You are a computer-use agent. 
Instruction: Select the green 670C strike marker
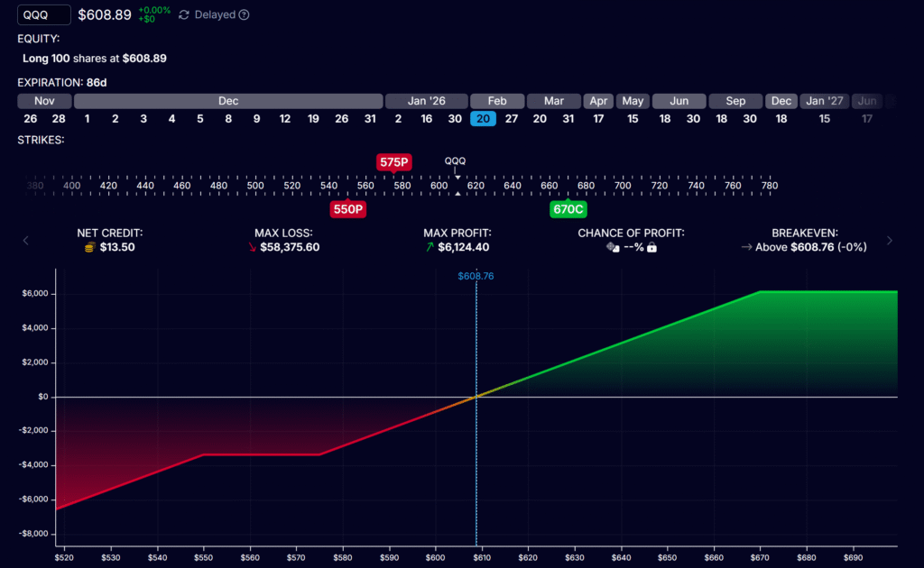568,209
